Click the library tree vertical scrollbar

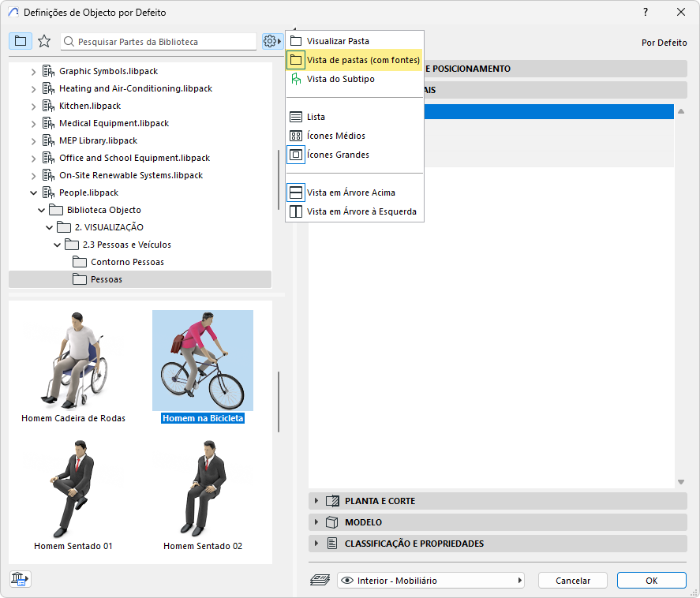pyautogui.click(x=279, y=179)
